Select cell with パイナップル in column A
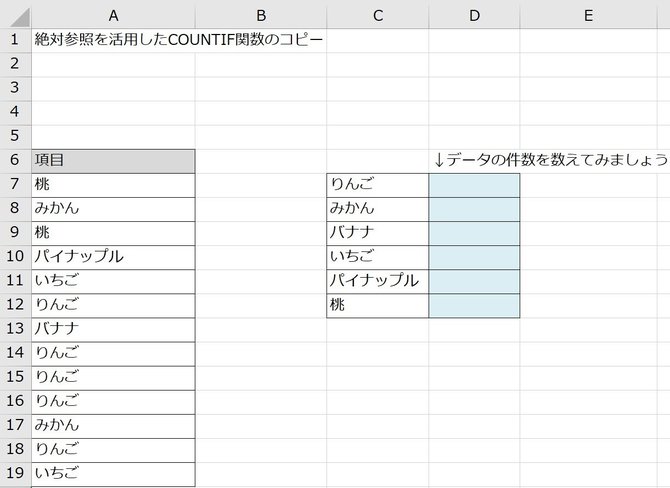 pos(113,257)
